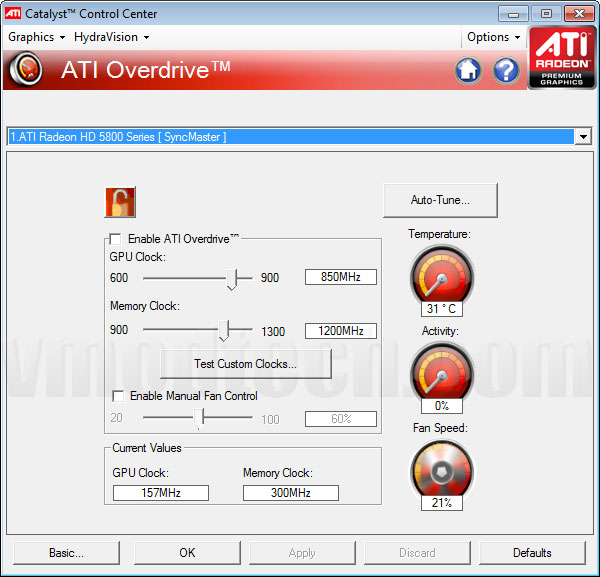Screen dimensions: 600x577
Task: Click the current GPU Clock 157MHz value
Action: click(161, 492)
